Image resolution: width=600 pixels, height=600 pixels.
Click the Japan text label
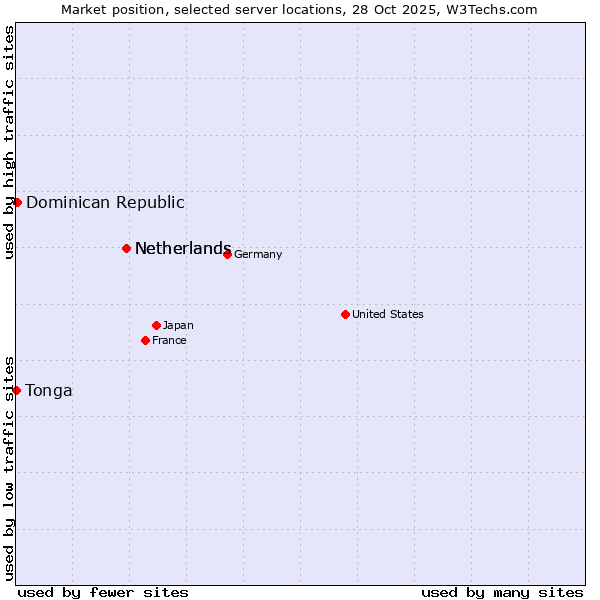click(178, 325)
